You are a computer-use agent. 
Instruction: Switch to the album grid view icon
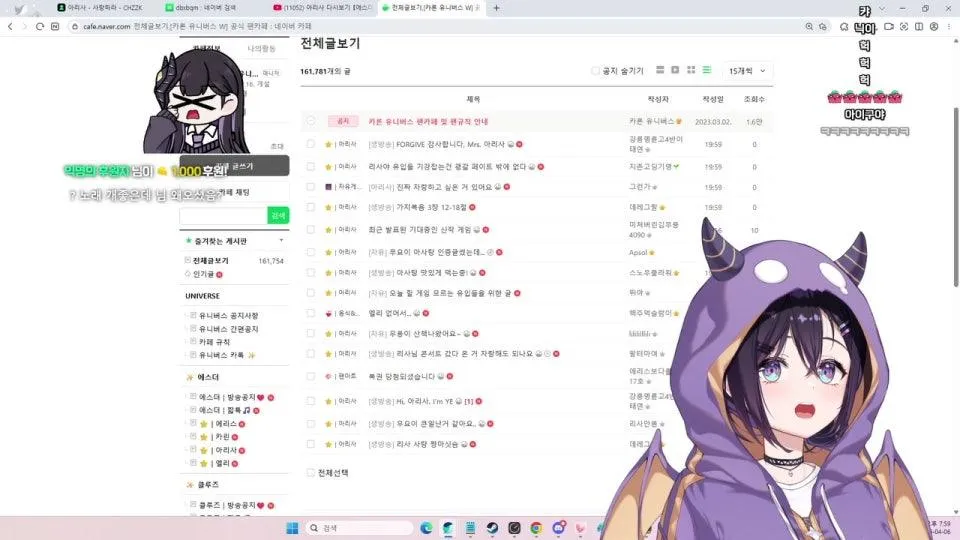click(x=691, y=70)
